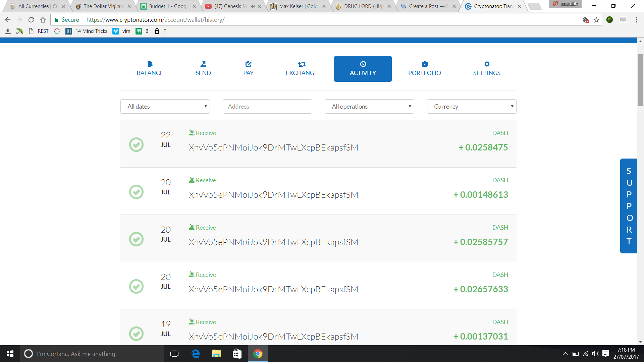Click the page vertical scrollbar thumb
Viewport: 644px width, 362px height.
[640, 80]
